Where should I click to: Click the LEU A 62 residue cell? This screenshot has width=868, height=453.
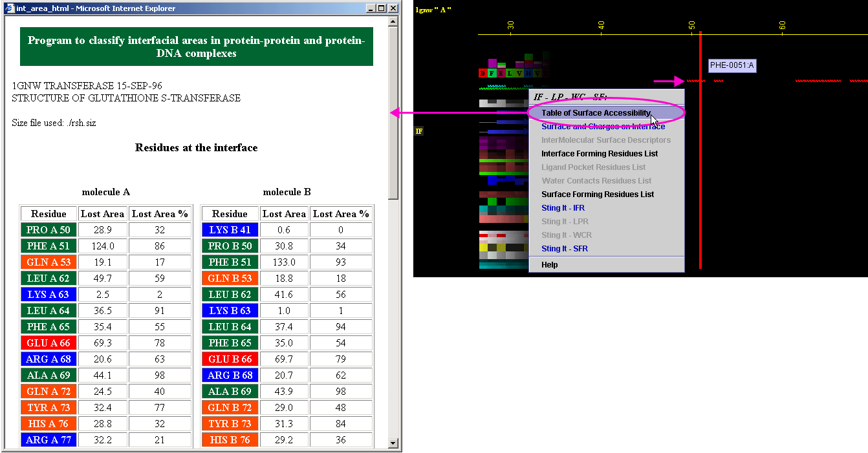point(49,279)
